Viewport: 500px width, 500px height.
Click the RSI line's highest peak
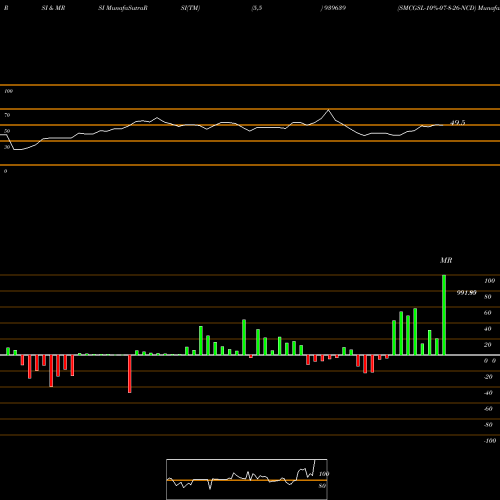tap(328, 110)
